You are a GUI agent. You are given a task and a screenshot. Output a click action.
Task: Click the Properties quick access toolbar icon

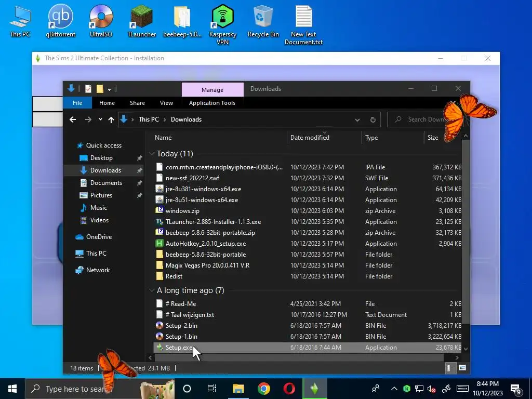pyautogui.click(x=88, y=89)
